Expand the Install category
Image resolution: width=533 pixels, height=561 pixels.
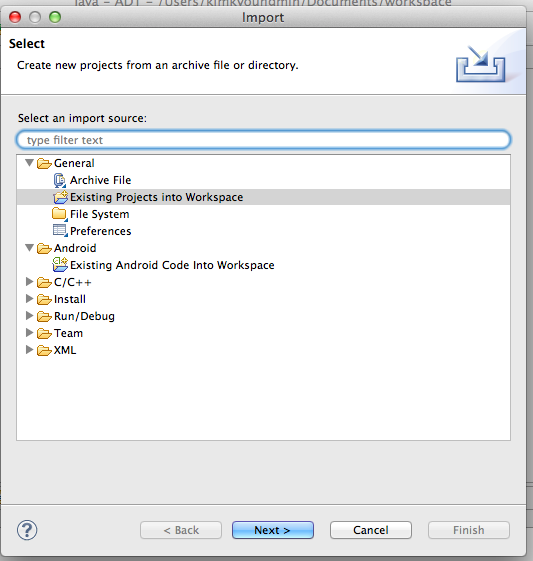(x=29, y=299)
